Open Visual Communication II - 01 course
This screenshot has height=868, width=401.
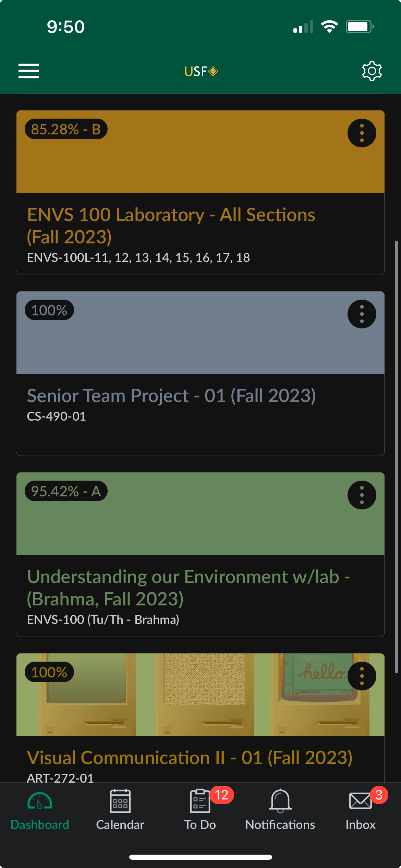190,758
